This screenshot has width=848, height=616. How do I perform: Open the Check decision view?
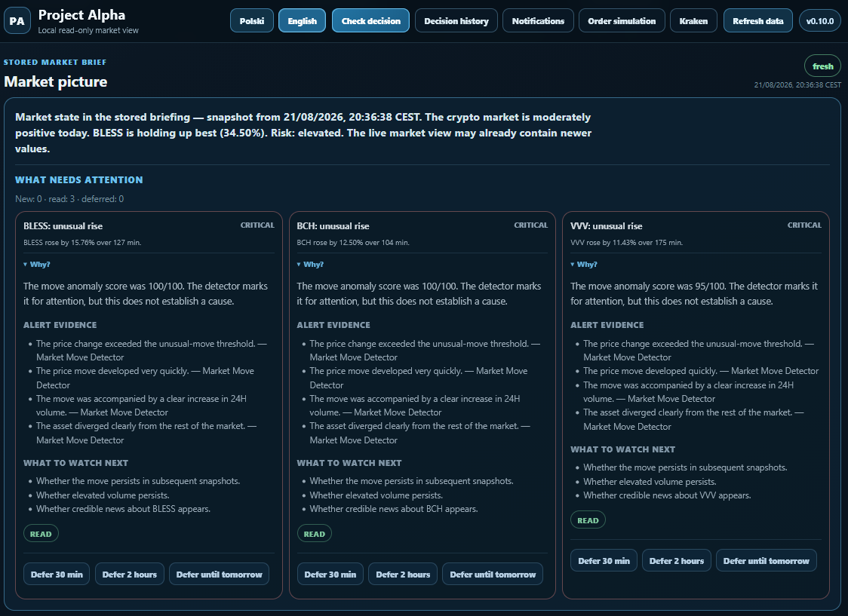tap(371, 21)
